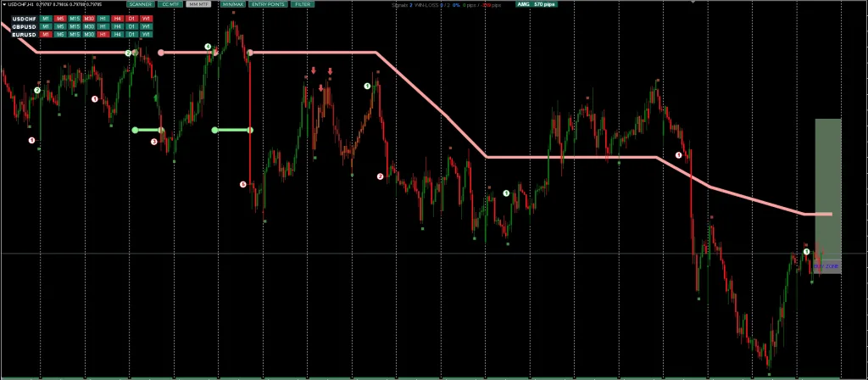This screenshot has width=868, height=380.
Task: Open GBPUSD M5 timeframe cell
Action: (x=60, y=26)
